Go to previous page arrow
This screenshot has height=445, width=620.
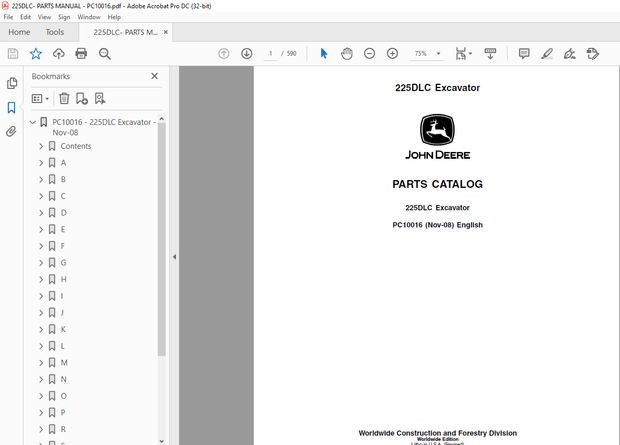[224, 53]
